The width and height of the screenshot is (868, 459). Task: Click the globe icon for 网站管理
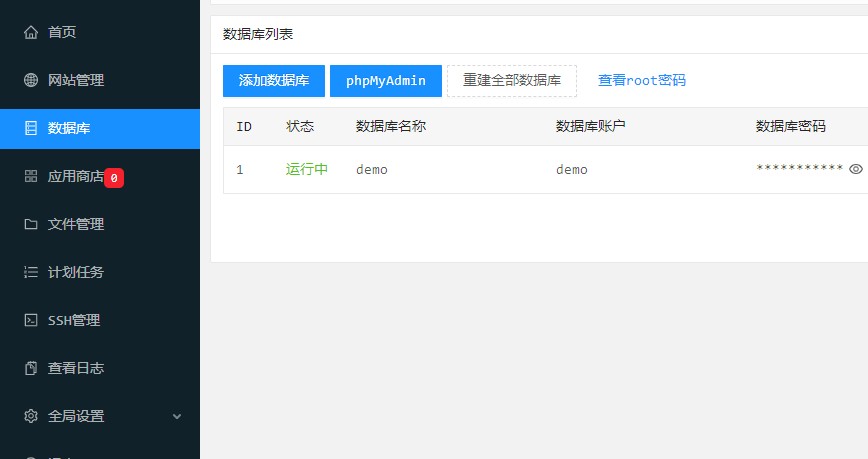[30, 80]
